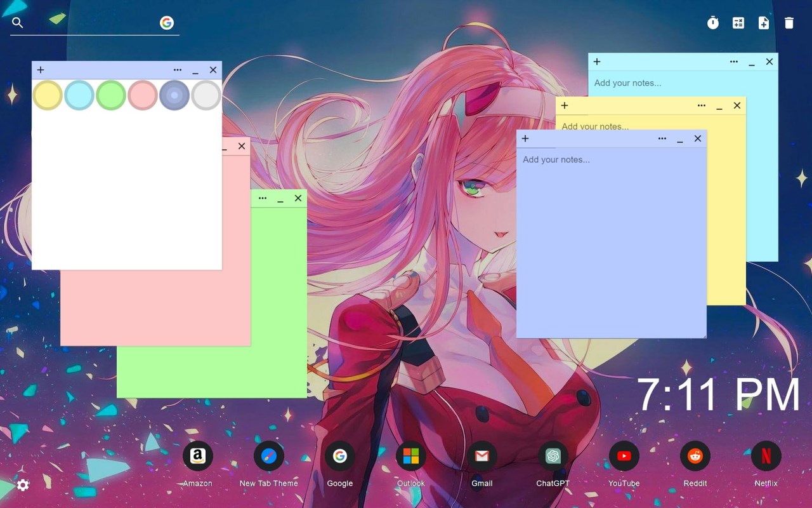Open the light blue note's three-dot menu
The image size is (812, 508).
(734, 62)
